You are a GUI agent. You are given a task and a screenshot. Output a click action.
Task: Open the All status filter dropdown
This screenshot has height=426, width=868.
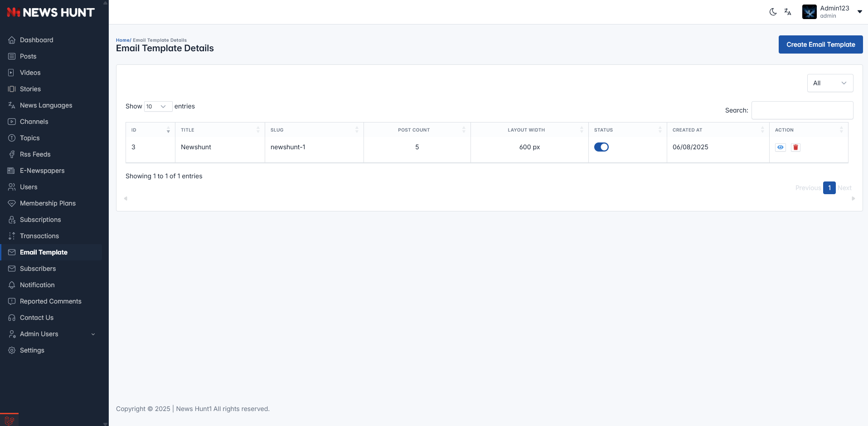tap(830, 83)
